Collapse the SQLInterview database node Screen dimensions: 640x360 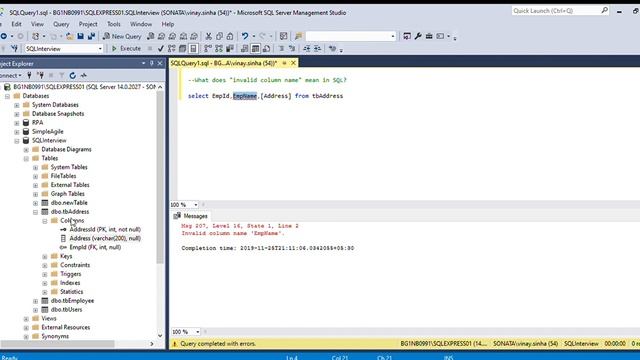point(17,141)
